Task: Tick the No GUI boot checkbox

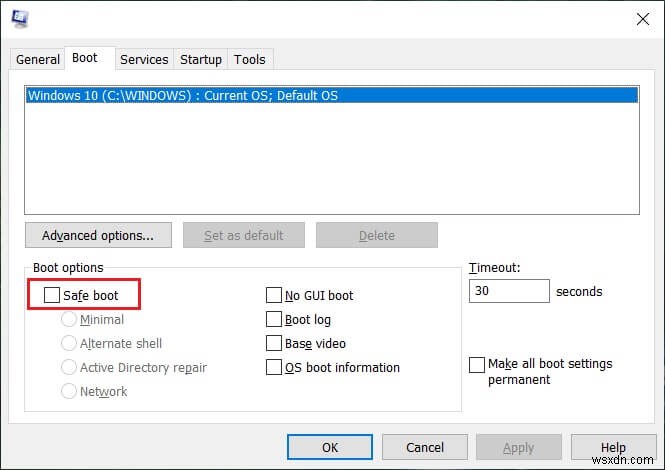Action: click(x=274, y=296)
